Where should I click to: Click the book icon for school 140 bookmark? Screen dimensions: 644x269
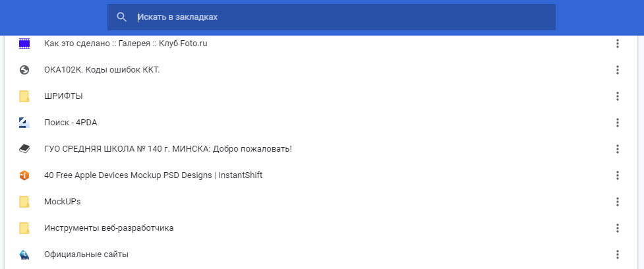[x=24, y=148]
